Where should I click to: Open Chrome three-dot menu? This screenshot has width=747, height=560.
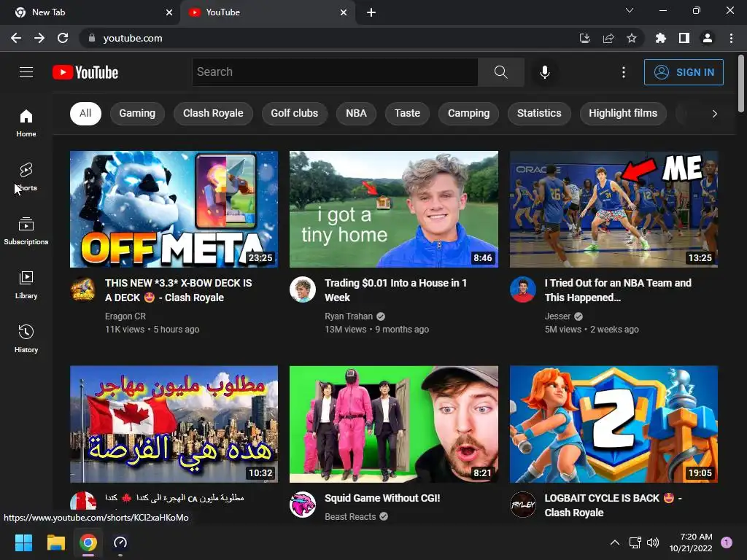(731, 38)
